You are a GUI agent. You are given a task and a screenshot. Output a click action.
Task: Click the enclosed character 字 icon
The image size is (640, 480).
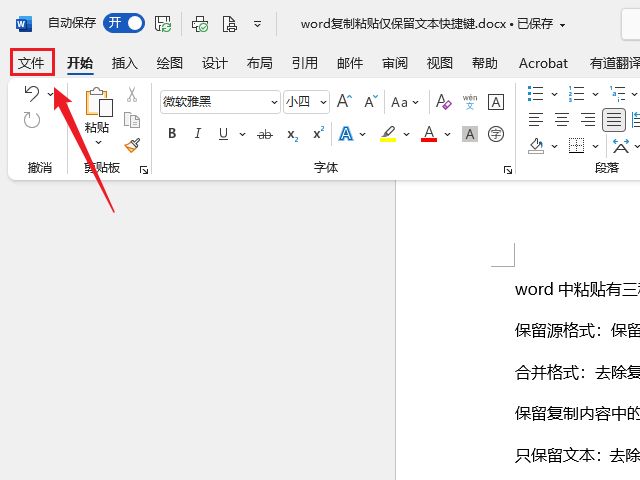coord(496,134)
